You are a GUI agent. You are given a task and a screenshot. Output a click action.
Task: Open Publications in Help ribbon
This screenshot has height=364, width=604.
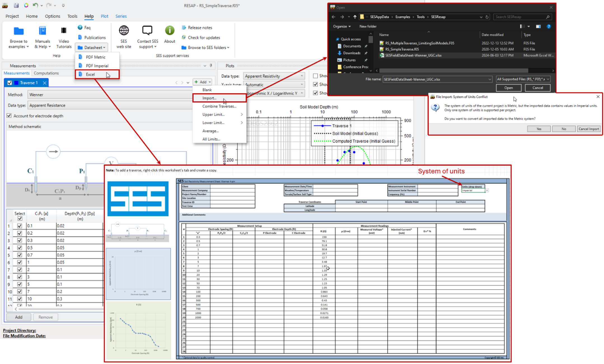92,37
